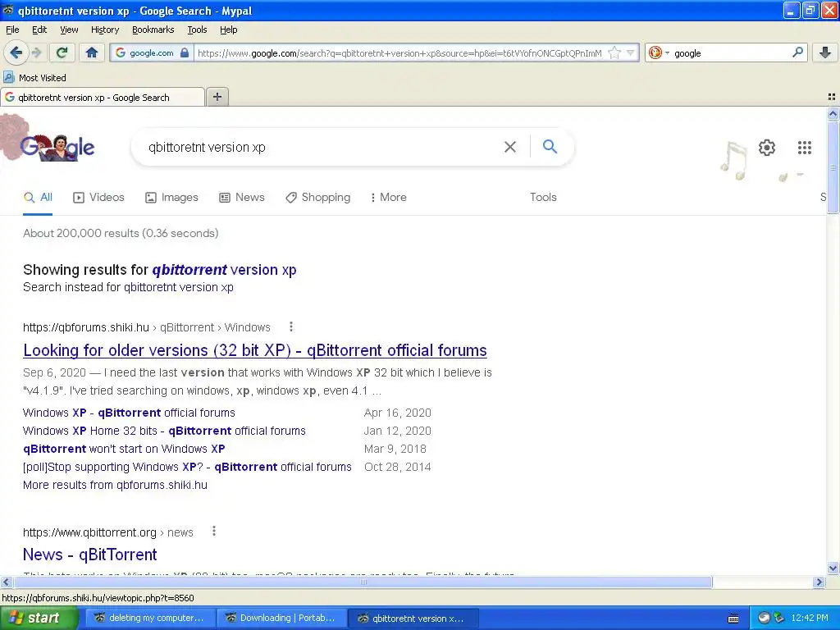Screen dimensions: 840x630
Task: Click More results from qbforums.shiki.hu
Action: [x=115, y=485]
